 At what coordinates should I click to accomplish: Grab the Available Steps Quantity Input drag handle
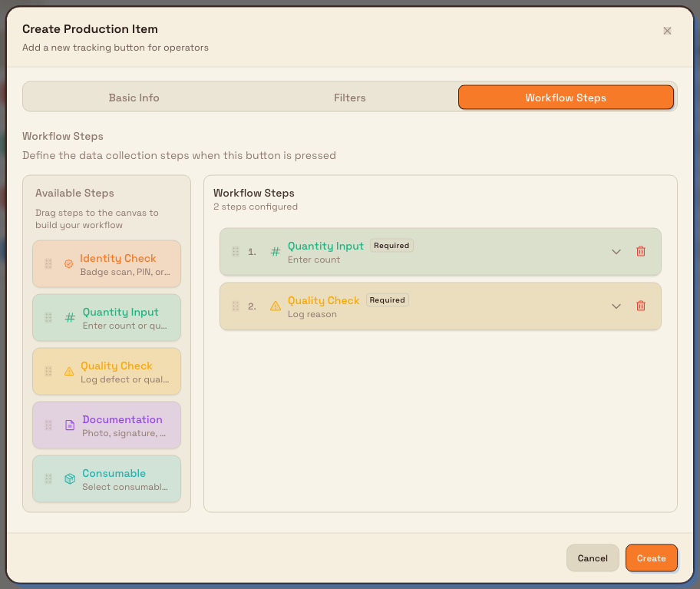pos(48,317)
